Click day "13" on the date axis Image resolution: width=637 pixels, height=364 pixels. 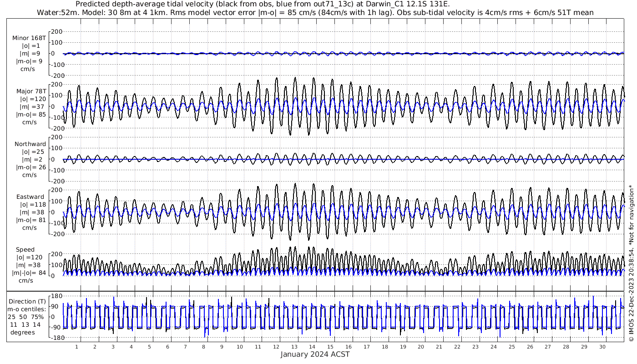pyautogui.click(x=294, y=347)
